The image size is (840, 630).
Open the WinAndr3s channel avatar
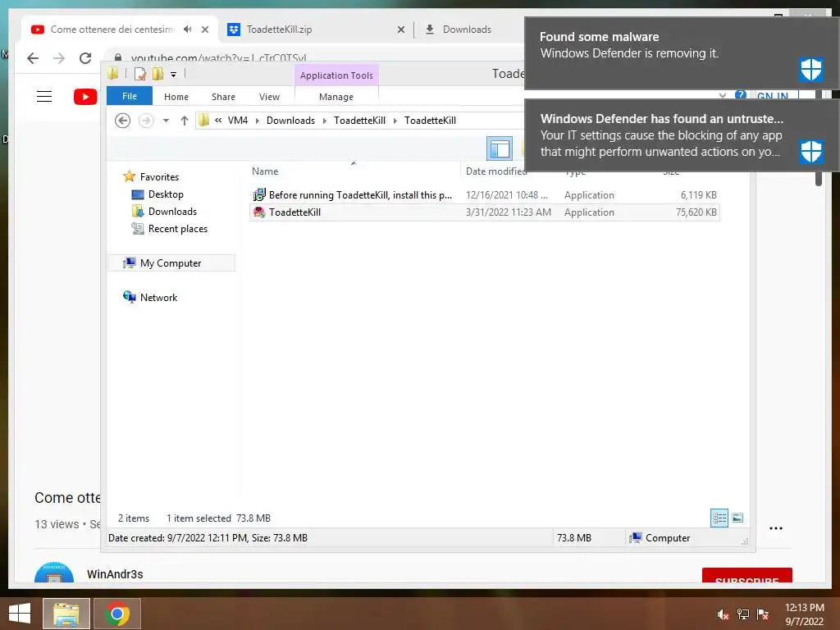[54, 573]
